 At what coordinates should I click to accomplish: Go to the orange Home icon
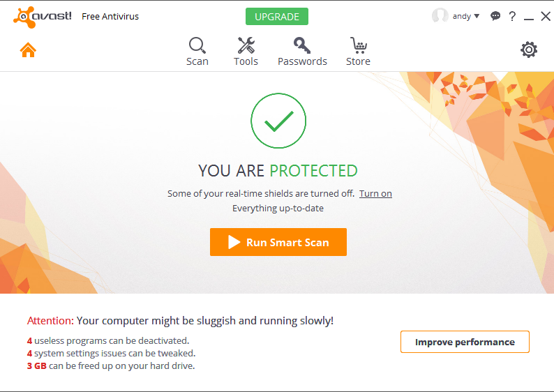28,50
